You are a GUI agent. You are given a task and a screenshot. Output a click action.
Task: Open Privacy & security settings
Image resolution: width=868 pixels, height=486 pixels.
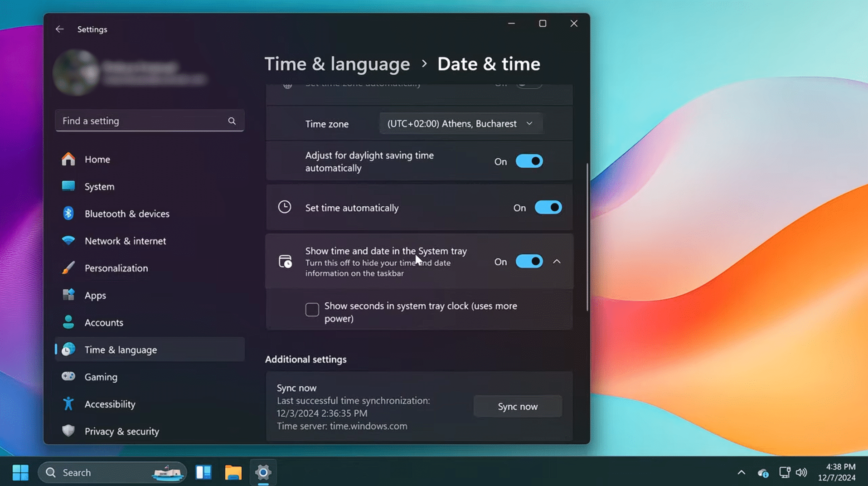pos(150,431)
